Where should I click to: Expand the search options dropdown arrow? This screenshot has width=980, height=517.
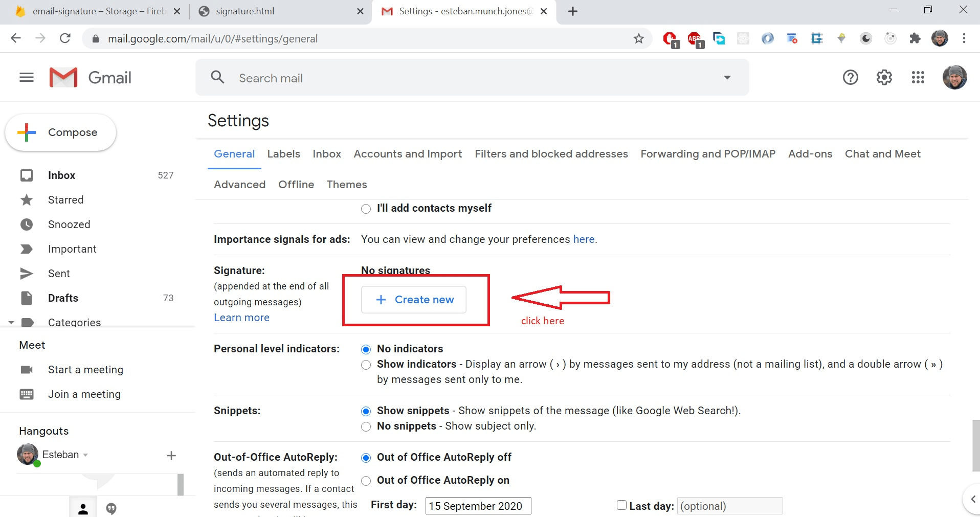click(727, 77)
